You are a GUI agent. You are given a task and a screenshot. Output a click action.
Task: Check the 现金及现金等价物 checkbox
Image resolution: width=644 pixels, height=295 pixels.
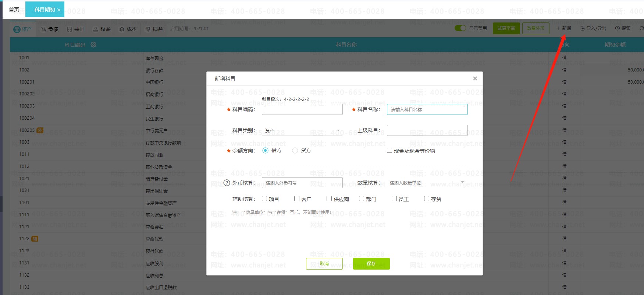pyautogui.click(x=389, y=151)
